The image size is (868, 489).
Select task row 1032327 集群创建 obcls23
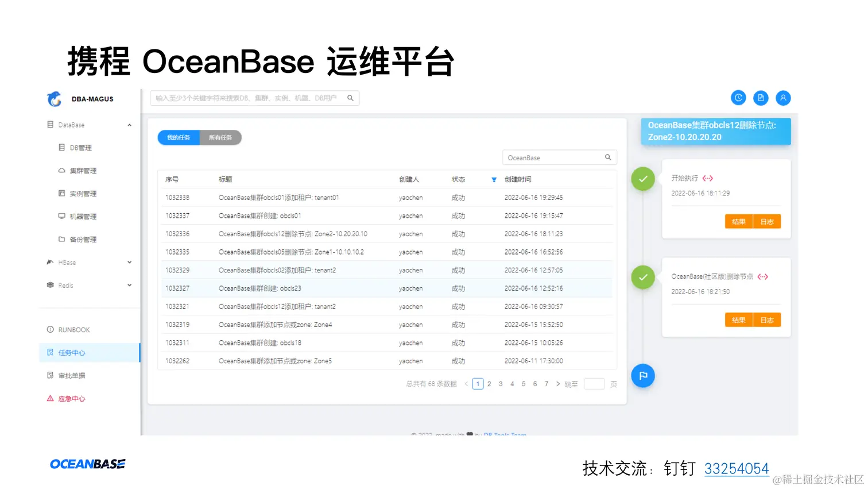(387, 288)
